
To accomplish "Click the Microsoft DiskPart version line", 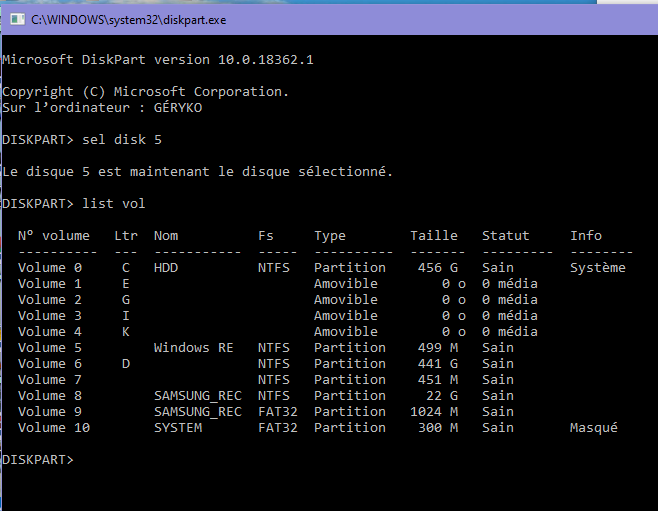I will coord(158,60).
